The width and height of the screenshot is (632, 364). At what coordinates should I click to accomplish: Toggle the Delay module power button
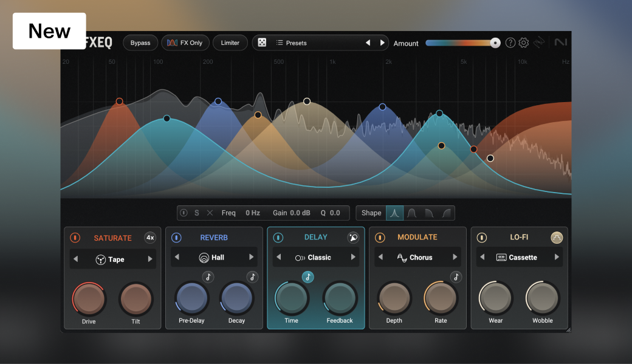tap(278, 238)
